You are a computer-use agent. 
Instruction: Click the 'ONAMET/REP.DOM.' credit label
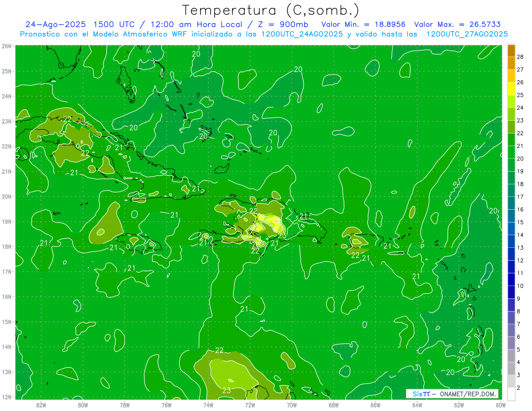(468, 394)
